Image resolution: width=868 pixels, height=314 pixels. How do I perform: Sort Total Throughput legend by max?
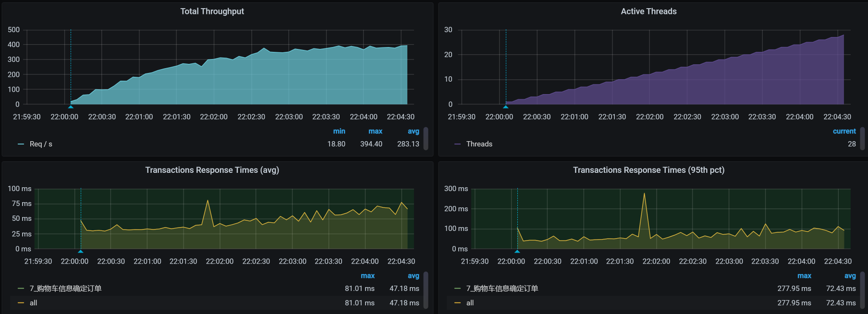pos(375,131)
